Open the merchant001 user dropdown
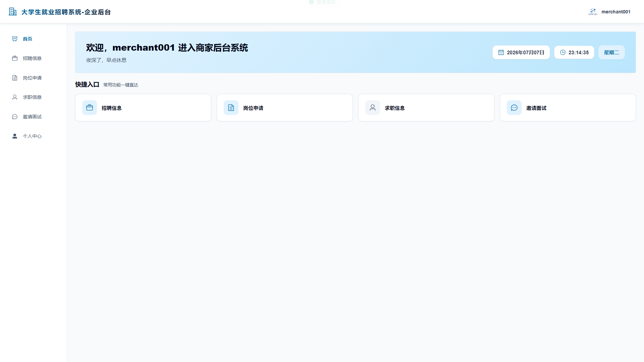The width and height of the screenshot is (644, 362). [609, 12]
